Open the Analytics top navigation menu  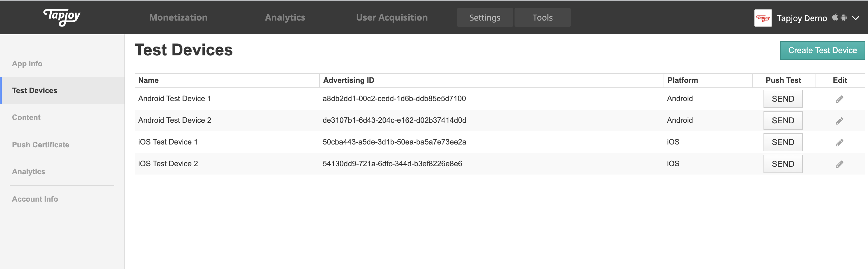coord(285,17)
